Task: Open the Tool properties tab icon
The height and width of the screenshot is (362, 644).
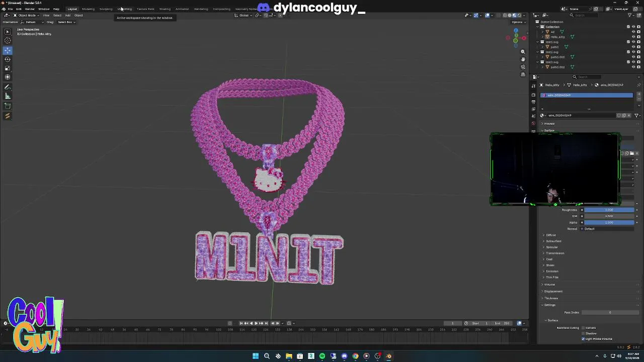Action: [533, 86]
